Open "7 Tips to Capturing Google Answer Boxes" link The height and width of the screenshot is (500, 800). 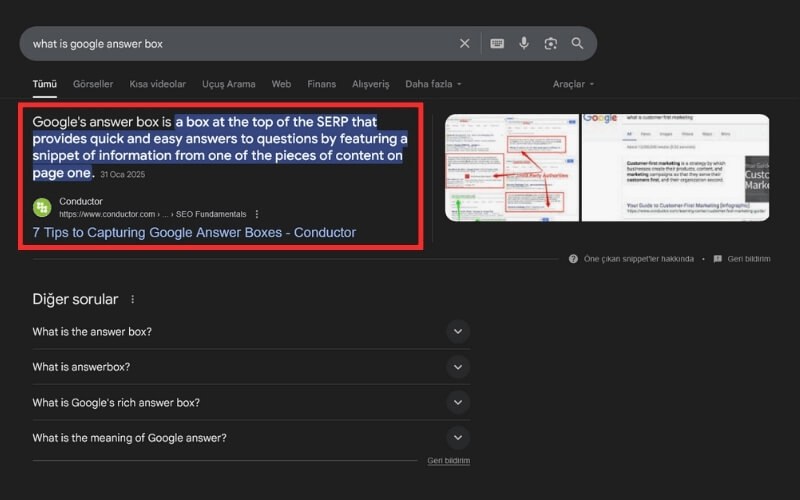[194, 233]
